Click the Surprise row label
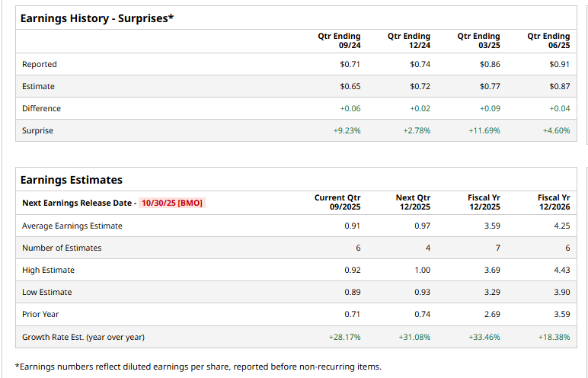This screenshot has width=588, height=378. (38, 130)
